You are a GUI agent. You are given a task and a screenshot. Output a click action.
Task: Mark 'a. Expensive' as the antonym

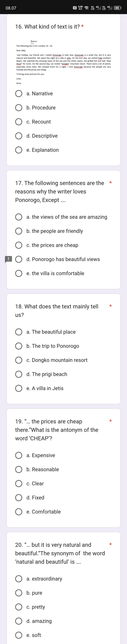pyautogui.click(x=19, y=455)
